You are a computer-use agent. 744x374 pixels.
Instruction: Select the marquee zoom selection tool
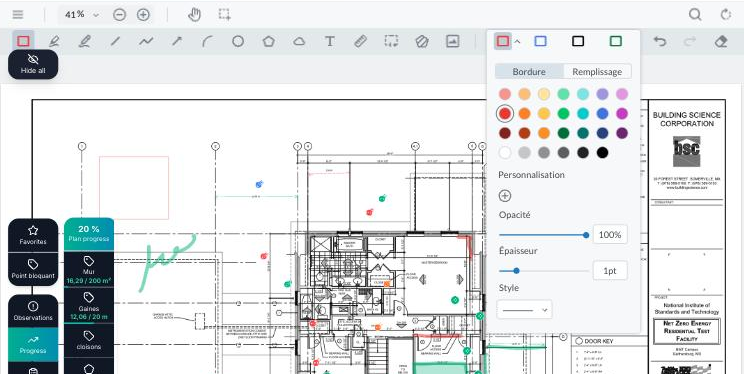(x=224, y=15)
